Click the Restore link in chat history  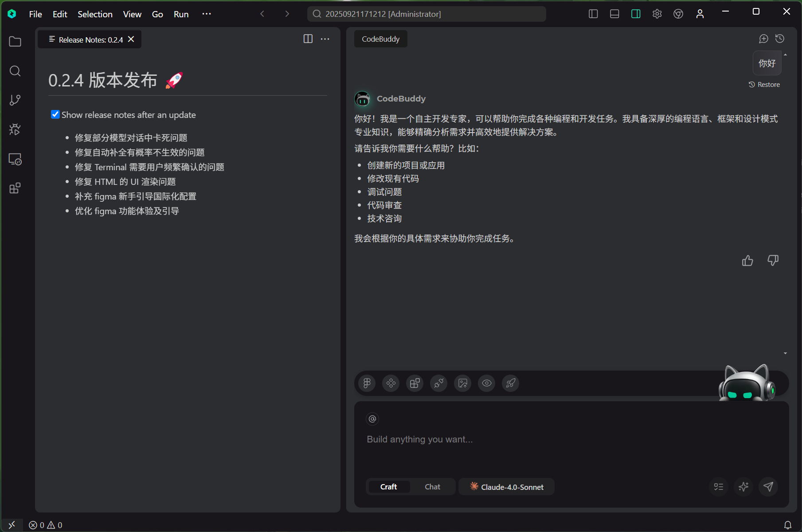[x=764, y=84]
